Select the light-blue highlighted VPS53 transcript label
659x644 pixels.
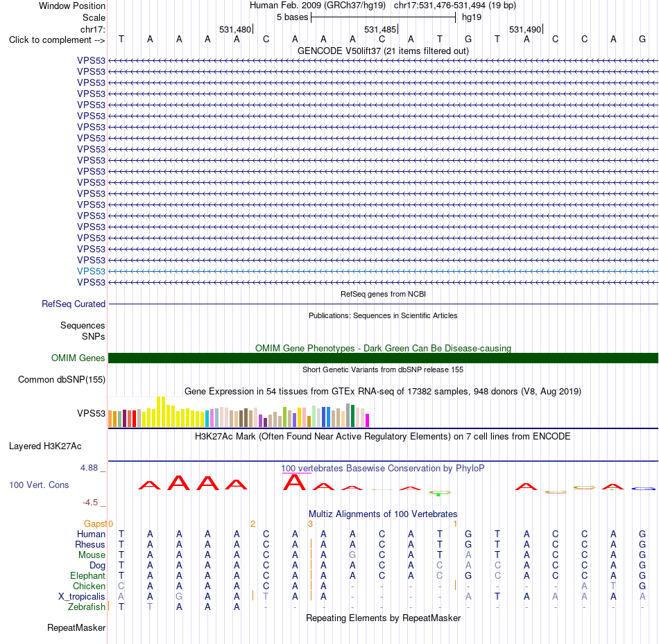pyautogui.click(x=91, y=271)
